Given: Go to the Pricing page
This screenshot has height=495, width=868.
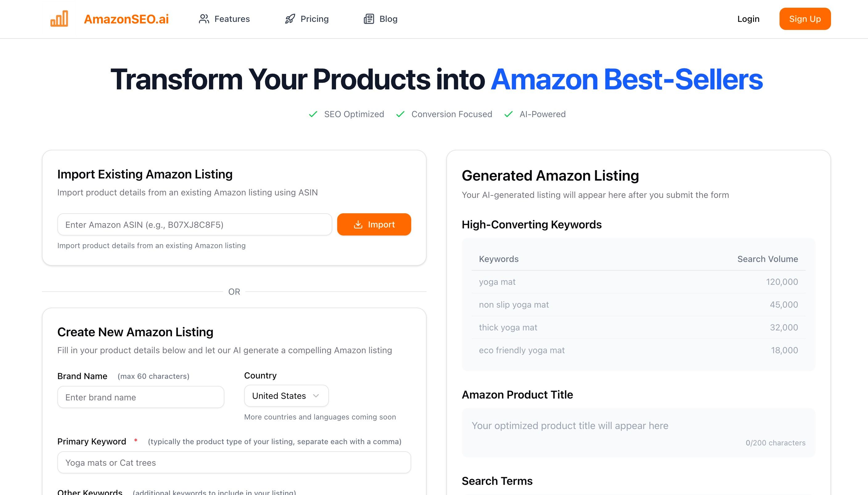Looking at the screenshot, I should tap(314, 19).
